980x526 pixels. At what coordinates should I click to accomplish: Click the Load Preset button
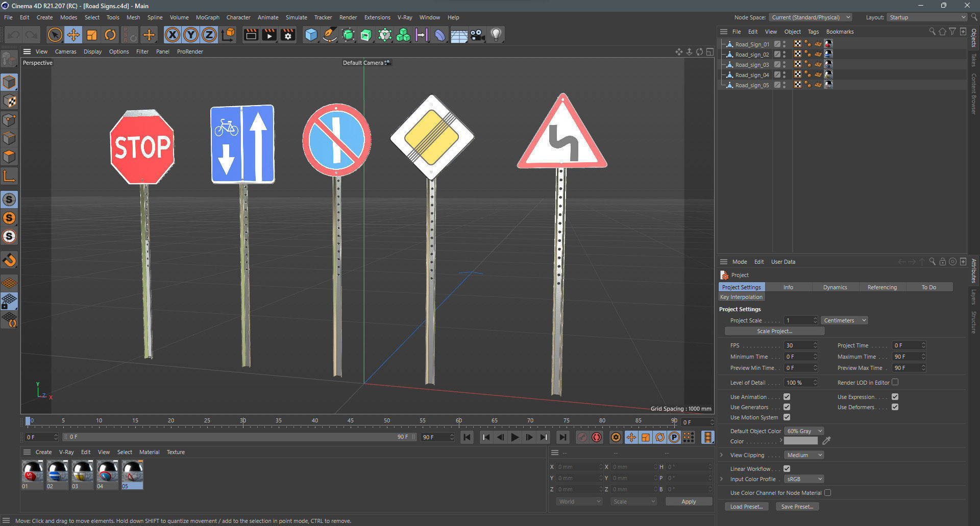[x=746, y=506]
